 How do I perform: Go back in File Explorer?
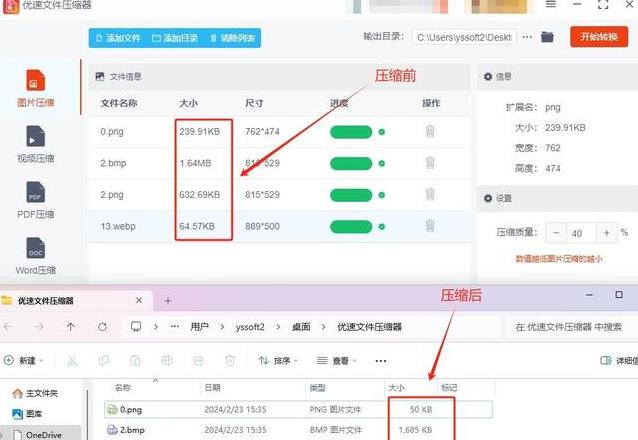(x=8, y=326)
